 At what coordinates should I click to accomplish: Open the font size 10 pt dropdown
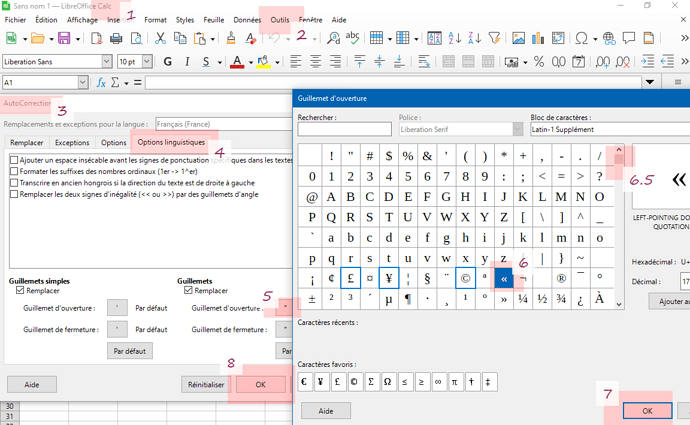(x=148, y=61)
